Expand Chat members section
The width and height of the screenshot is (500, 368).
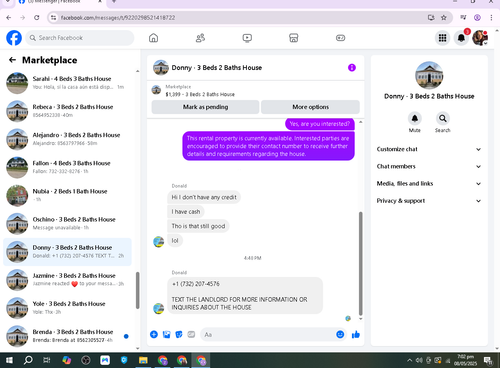(x=429, y=166)
